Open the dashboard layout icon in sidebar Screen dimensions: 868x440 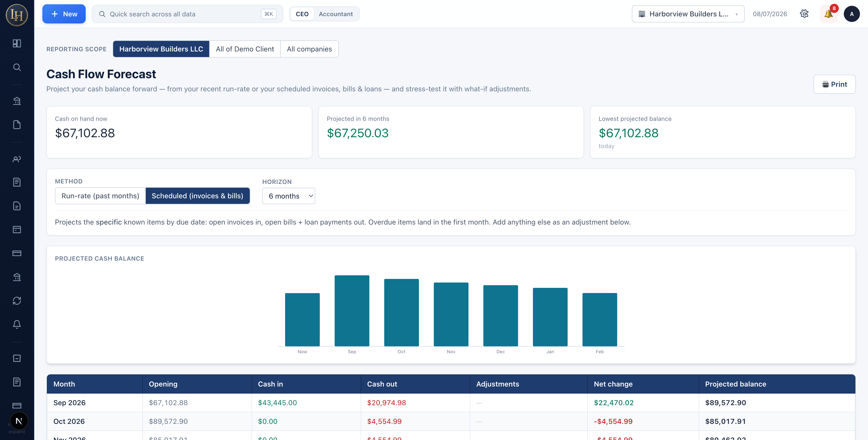17,44
